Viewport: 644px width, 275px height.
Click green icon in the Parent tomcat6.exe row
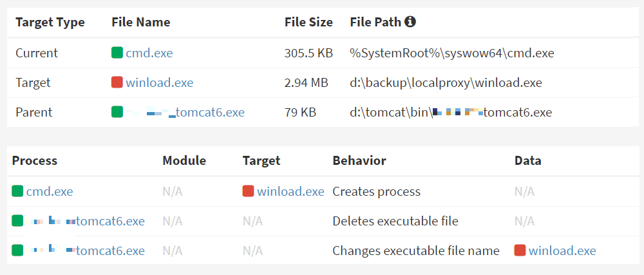117,112
